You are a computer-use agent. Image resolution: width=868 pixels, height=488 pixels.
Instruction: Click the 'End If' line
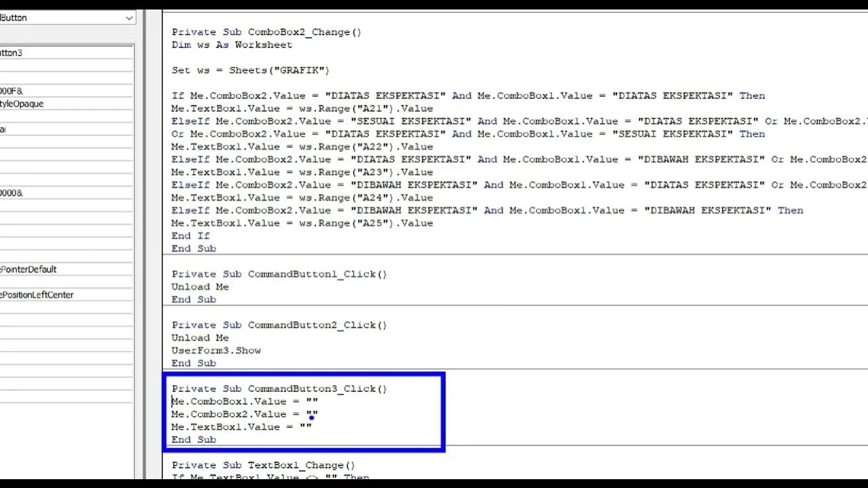click(x=191, y=236)
